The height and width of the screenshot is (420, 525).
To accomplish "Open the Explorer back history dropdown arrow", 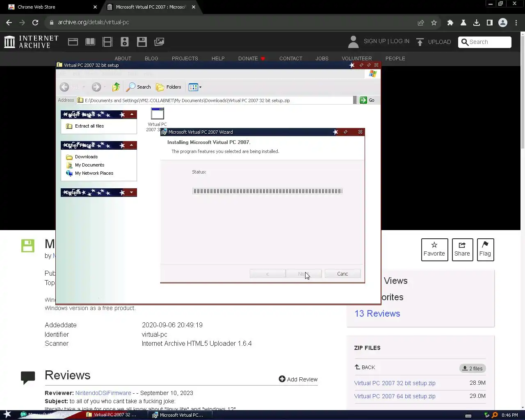I will click(84, 87).
